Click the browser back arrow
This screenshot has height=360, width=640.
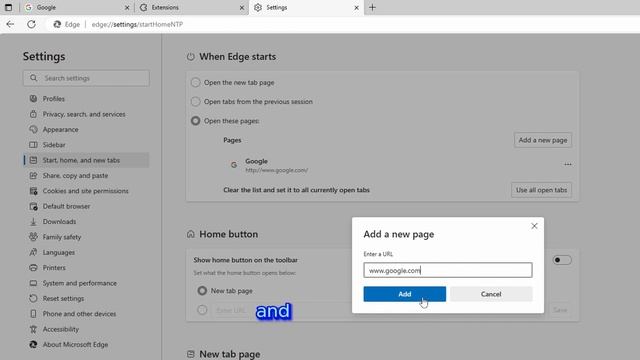tap(10, 24)
